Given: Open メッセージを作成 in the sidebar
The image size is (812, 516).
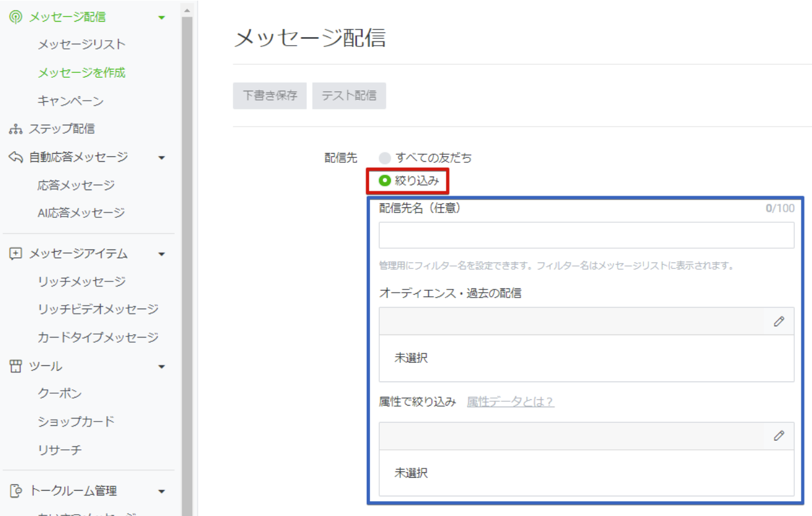Looking at the screenshot, I should click(x=82, y=73).
